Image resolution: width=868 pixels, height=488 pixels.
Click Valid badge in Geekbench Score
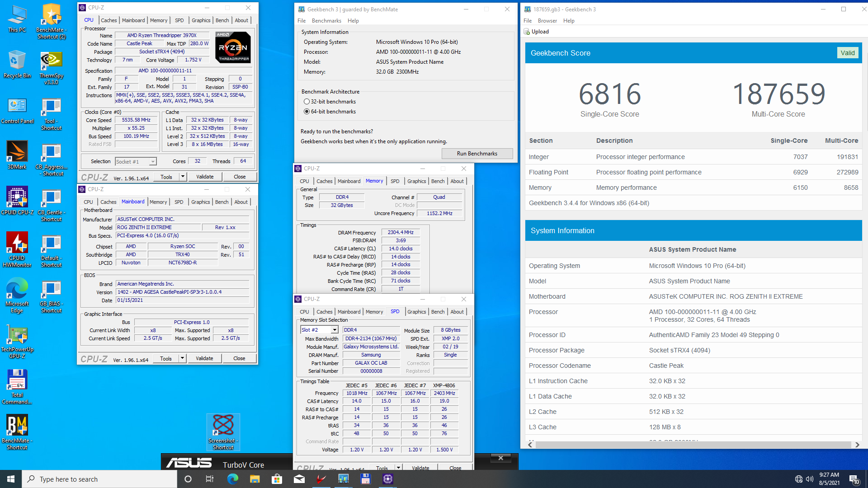848,53
